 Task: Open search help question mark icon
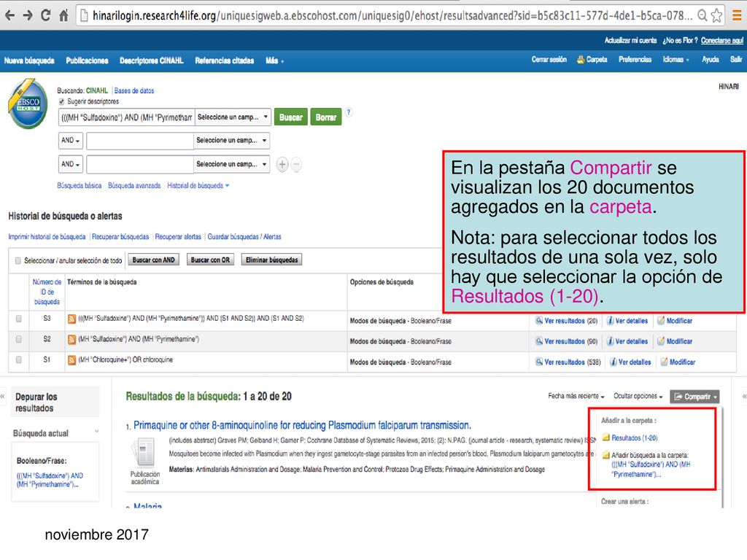coord(349,112)
